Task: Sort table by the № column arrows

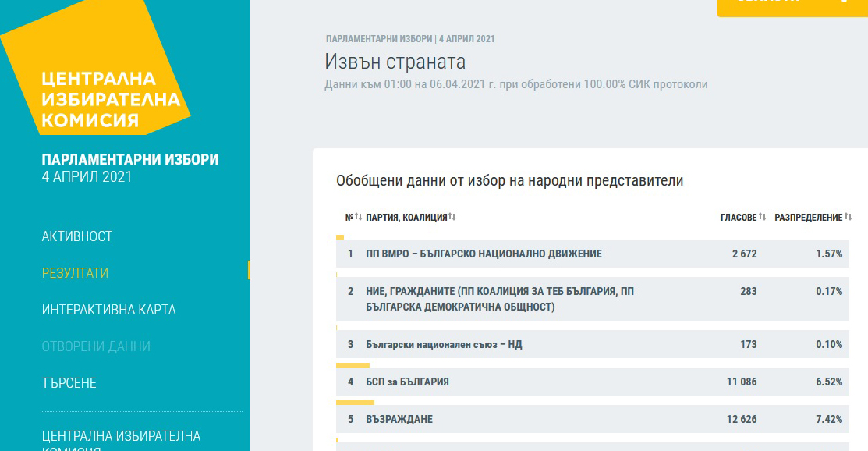Action: coord(359,218)
